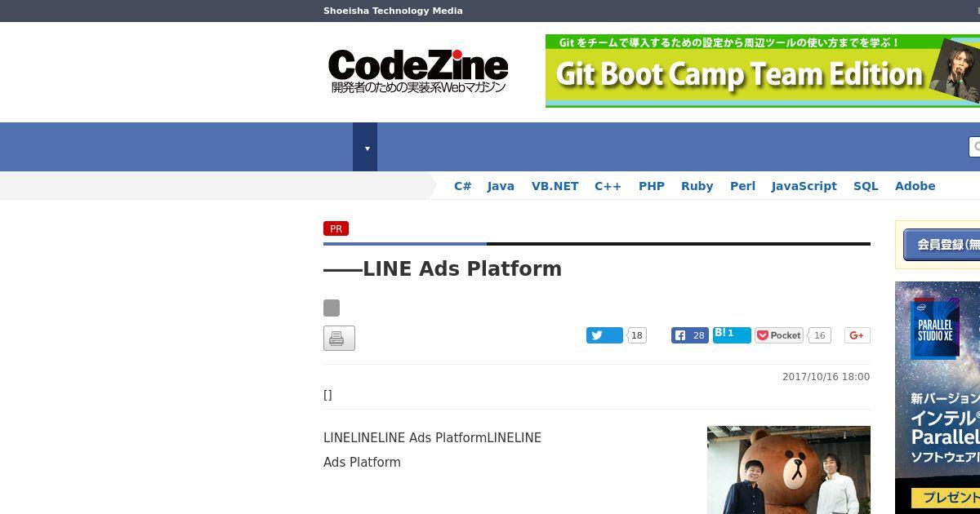
Task: Click the Pocket count 16
Action: click(820, 335)
